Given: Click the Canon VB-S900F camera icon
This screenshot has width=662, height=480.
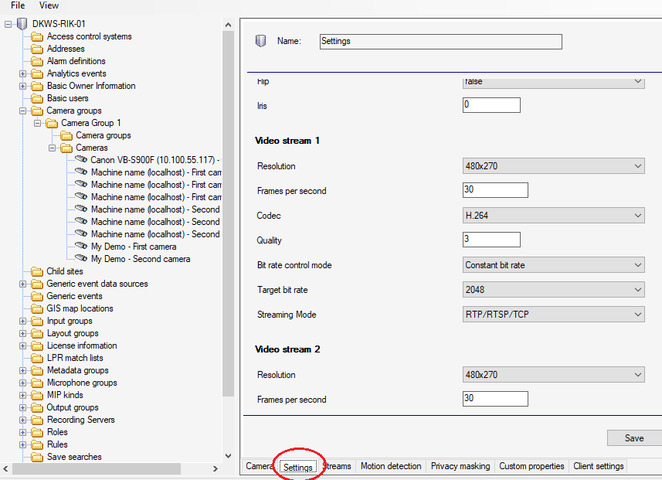Looking at the screenshot, I should 81,160.
